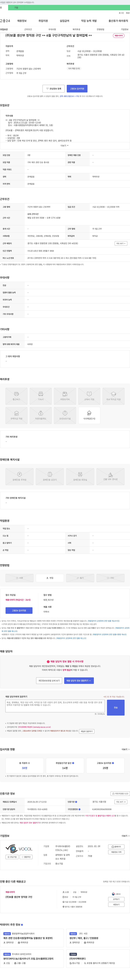Switch to the 복리후생 tab

pyautogui.click(x=76, y=29)
